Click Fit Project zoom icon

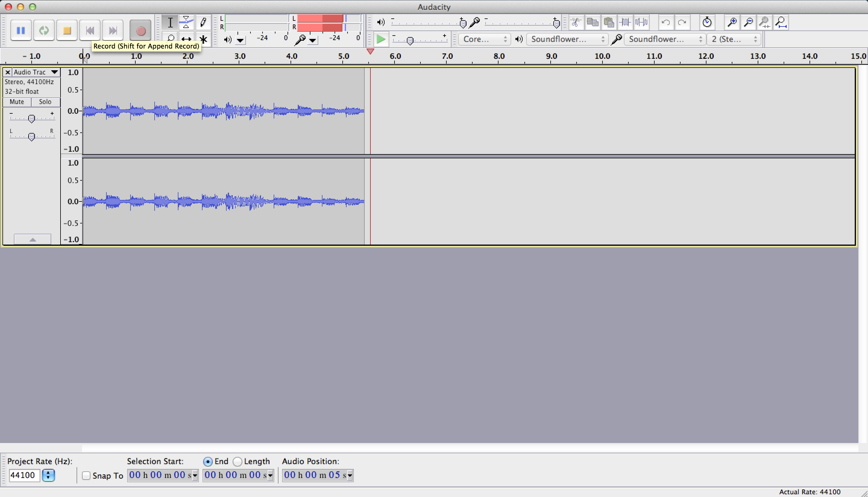pos(781,23)
